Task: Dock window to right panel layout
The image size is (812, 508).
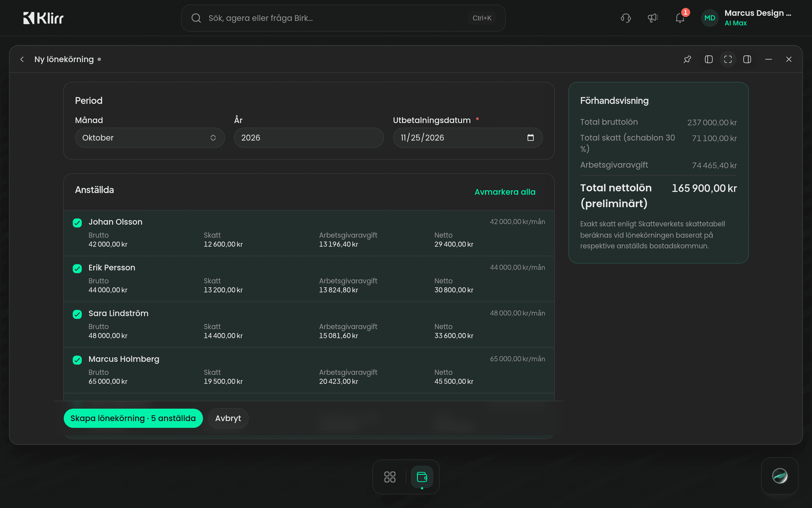Action: (747, 60)
